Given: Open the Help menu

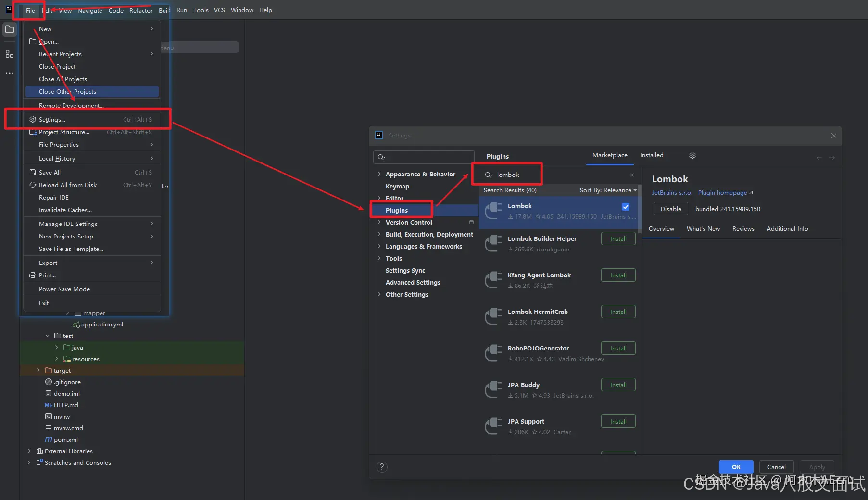Looking at the screenshot, I should point(265,10).
